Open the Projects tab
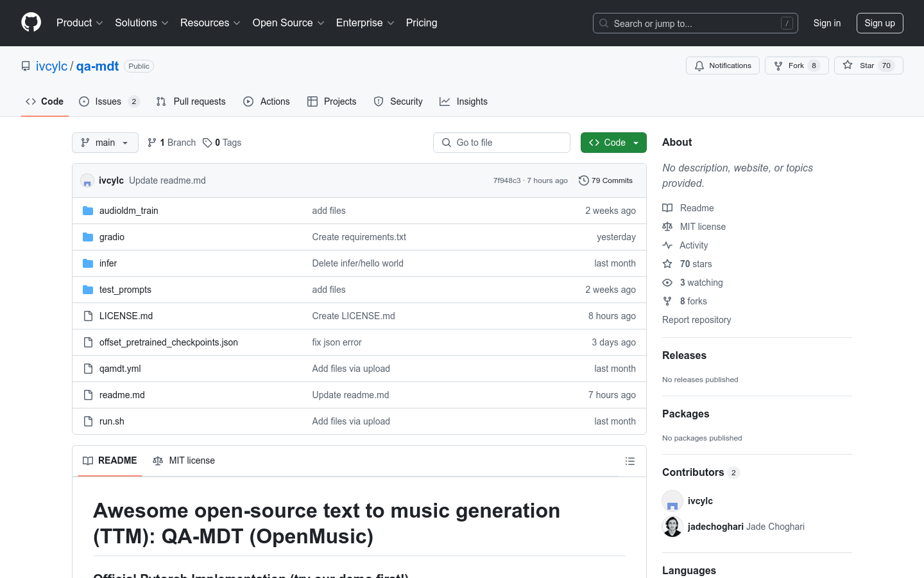This screenshot has height=578, width=924. point(332,101)
